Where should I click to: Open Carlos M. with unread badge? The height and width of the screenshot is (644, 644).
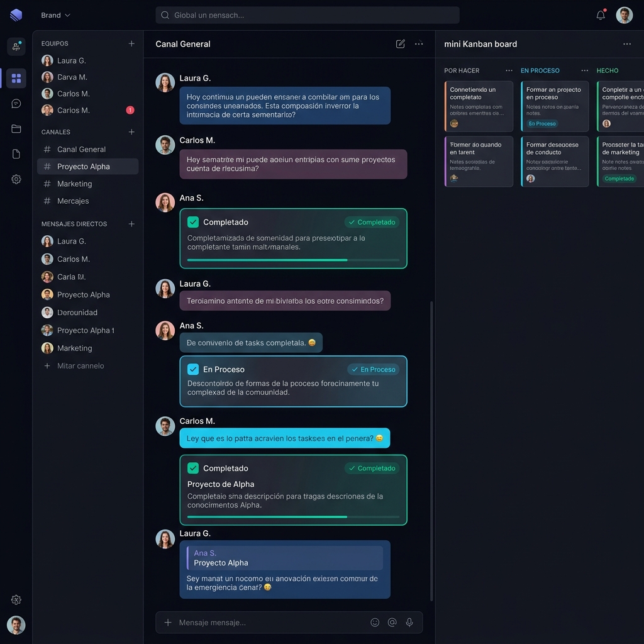(88, 110)
